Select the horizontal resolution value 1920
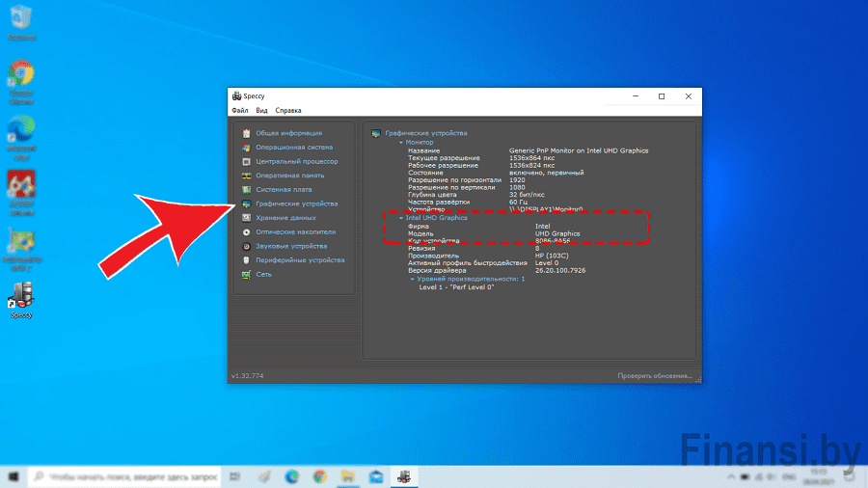This screenshot has height=488, width=868. pos(517,180)
